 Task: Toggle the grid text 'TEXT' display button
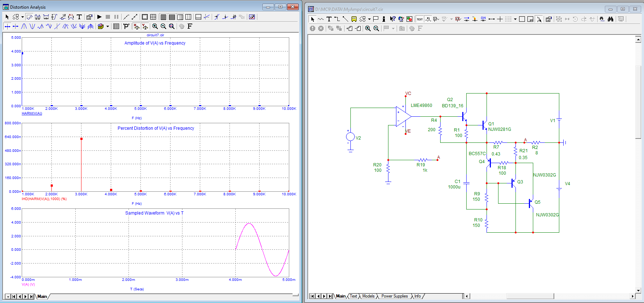tap(420, 19)
